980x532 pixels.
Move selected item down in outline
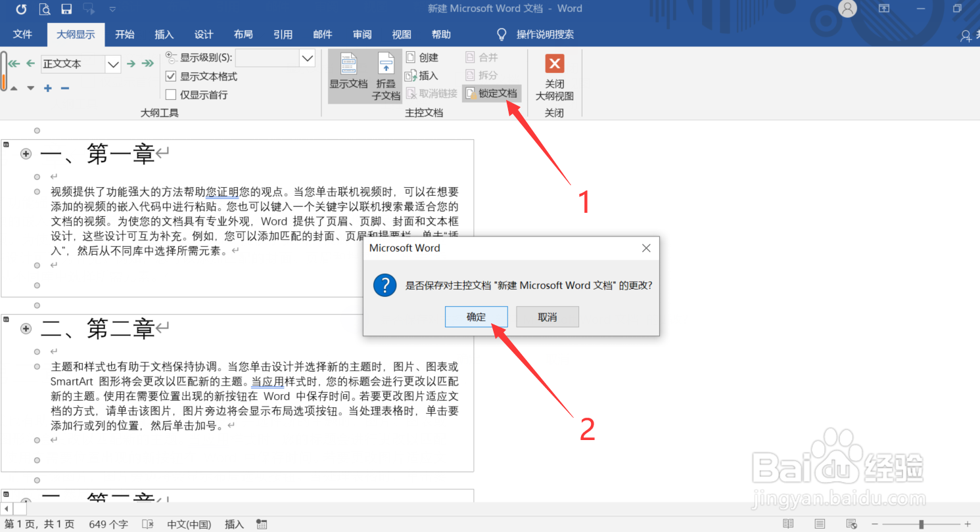[30, 88]
